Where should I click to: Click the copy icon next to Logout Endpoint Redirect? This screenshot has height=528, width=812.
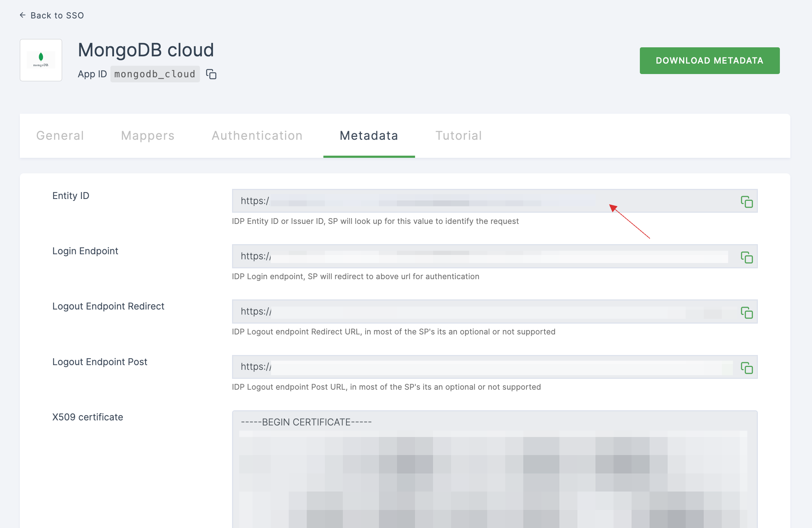747,312
